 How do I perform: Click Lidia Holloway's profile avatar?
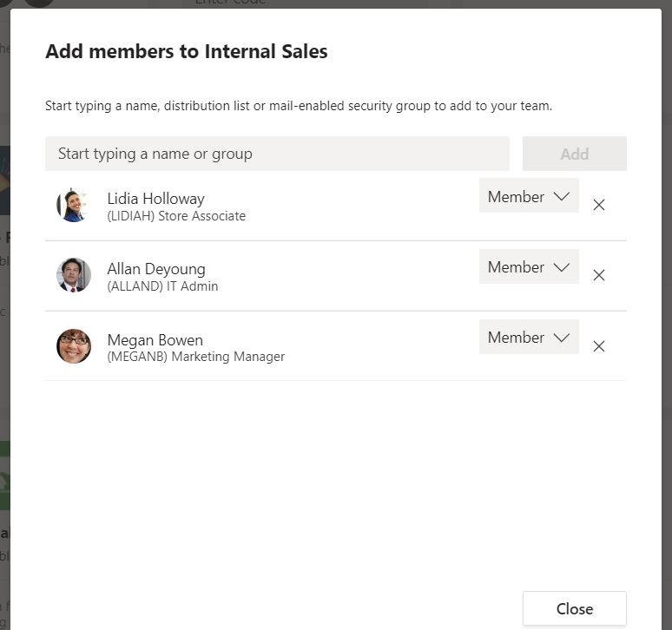click(74, 205)
